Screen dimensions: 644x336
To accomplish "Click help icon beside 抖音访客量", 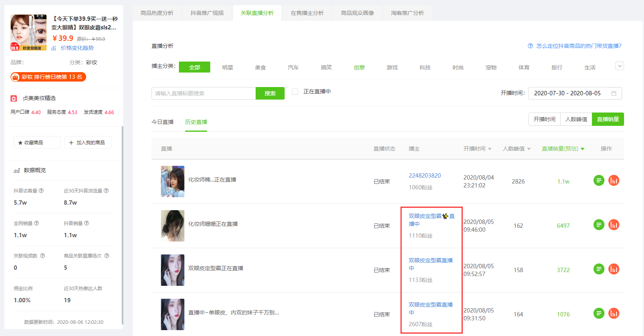I will 41,191.
